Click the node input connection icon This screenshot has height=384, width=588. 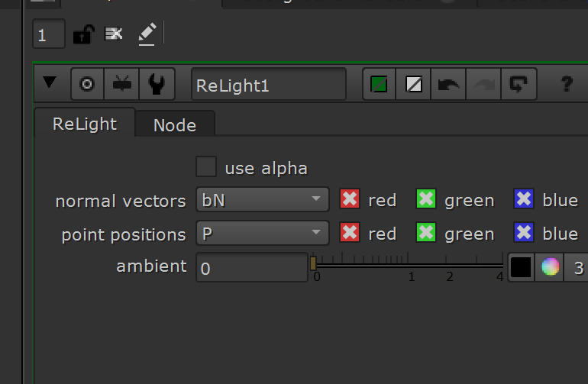coord(121,84)
